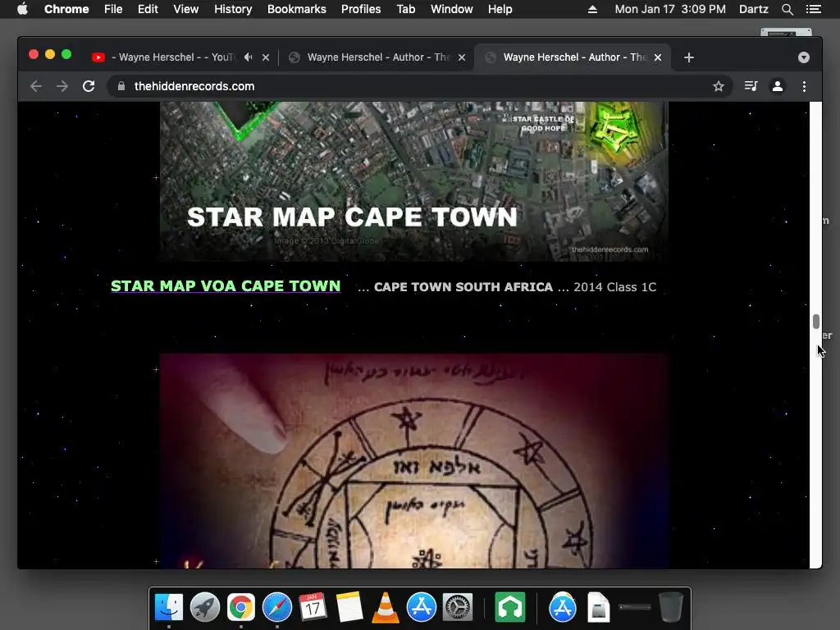
Task: Click the parchment star circle image
Action: tap(414, 461)
